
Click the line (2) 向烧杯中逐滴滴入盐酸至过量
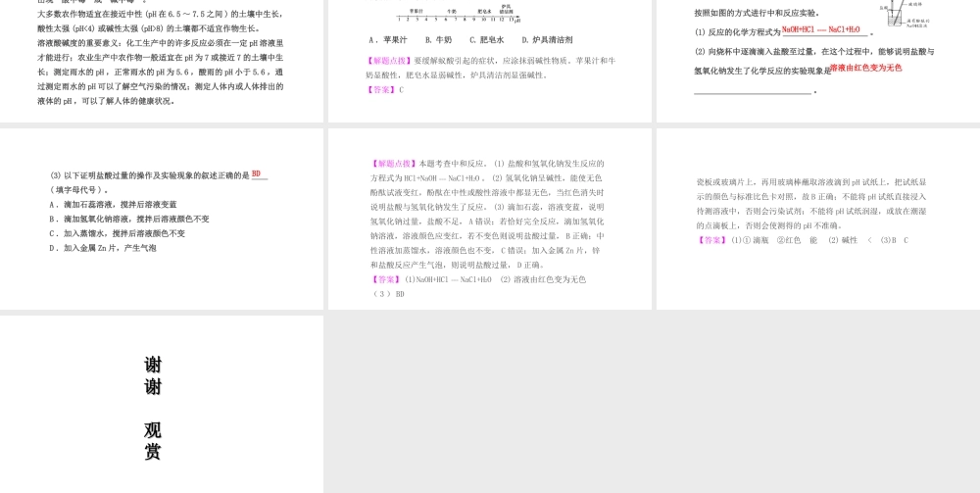coord(813,52)
